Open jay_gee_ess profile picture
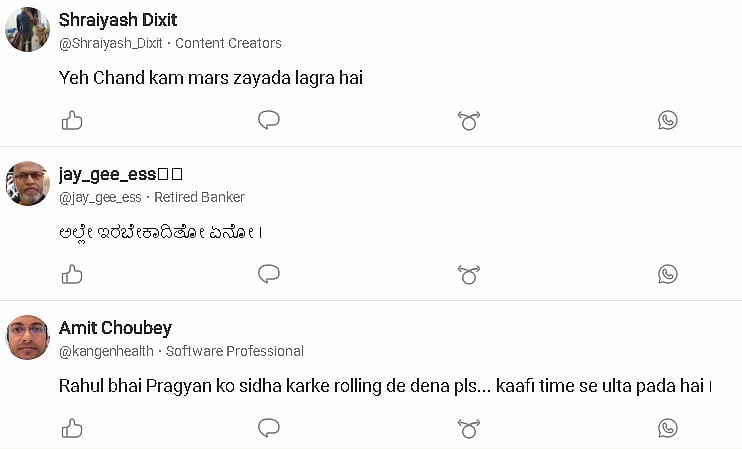742x449 pixels. click(x=28, y=184)
